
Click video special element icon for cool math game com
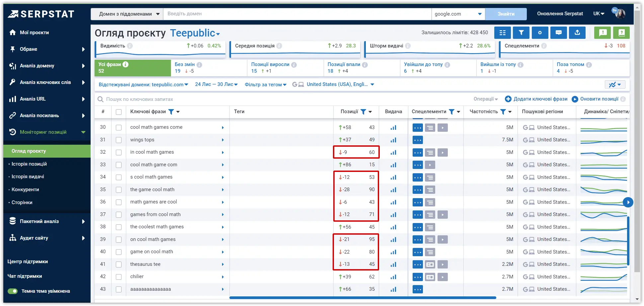[430, 165]
